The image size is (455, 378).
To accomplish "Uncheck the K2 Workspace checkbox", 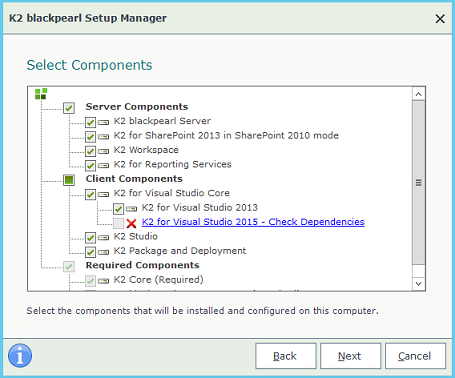I will pyautogui.click(x=90, y=151).
